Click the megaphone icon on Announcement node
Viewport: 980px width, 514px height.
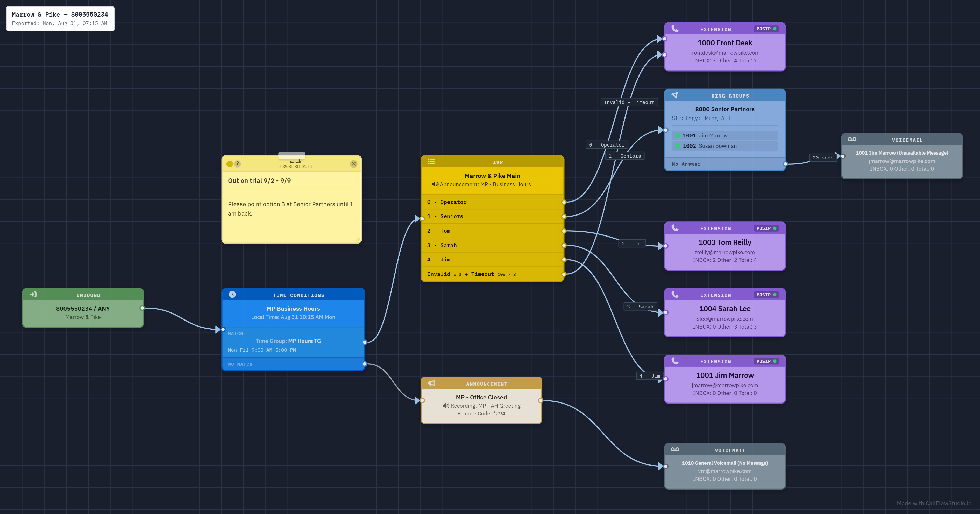(431, 383)
